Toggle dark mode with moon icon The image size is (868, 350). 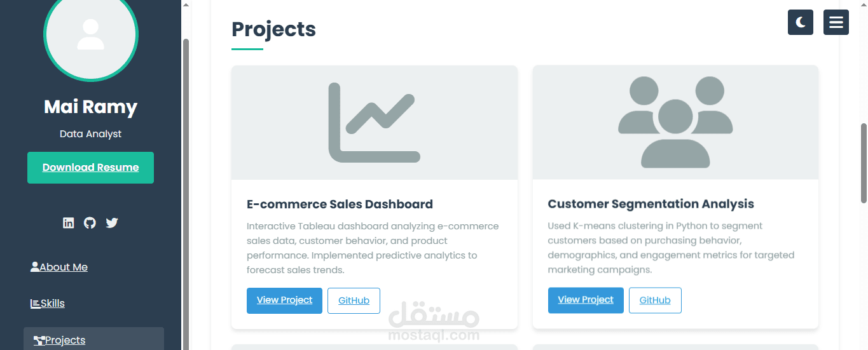tap(800, 22)
